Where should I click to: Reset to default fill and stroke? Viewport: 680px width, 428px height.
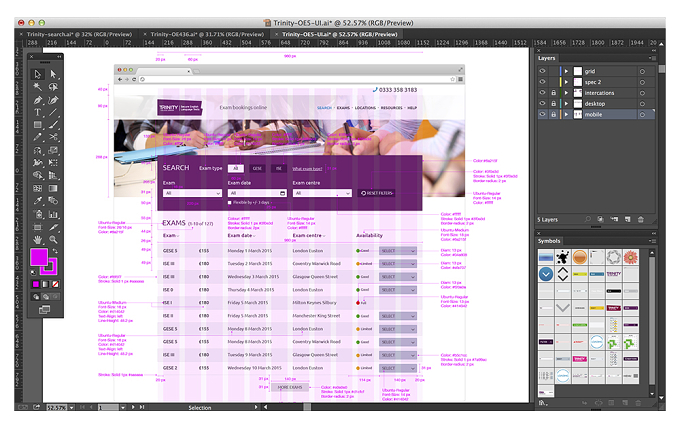(34, 272)
